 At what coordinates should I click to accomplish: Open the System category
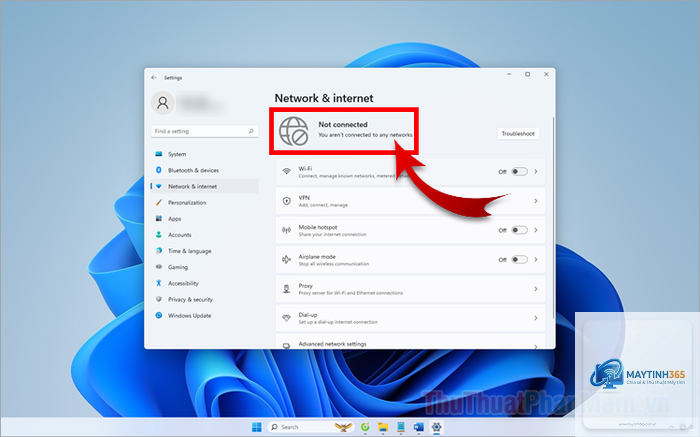(204, 154)
